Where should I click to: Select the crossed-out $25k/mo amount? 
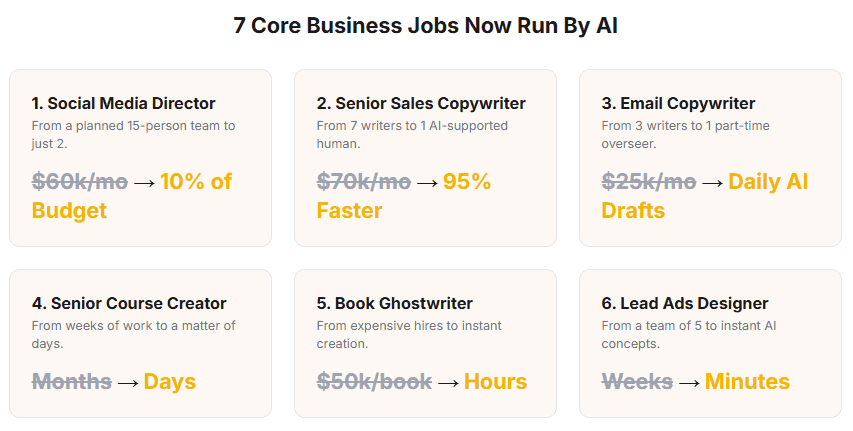coord(649,181)
